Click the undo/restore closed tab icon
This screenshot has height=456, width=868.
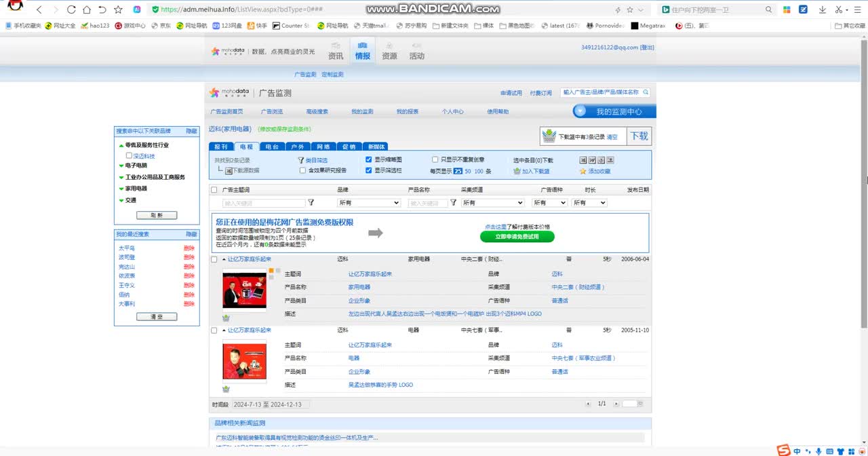point(102,9)
